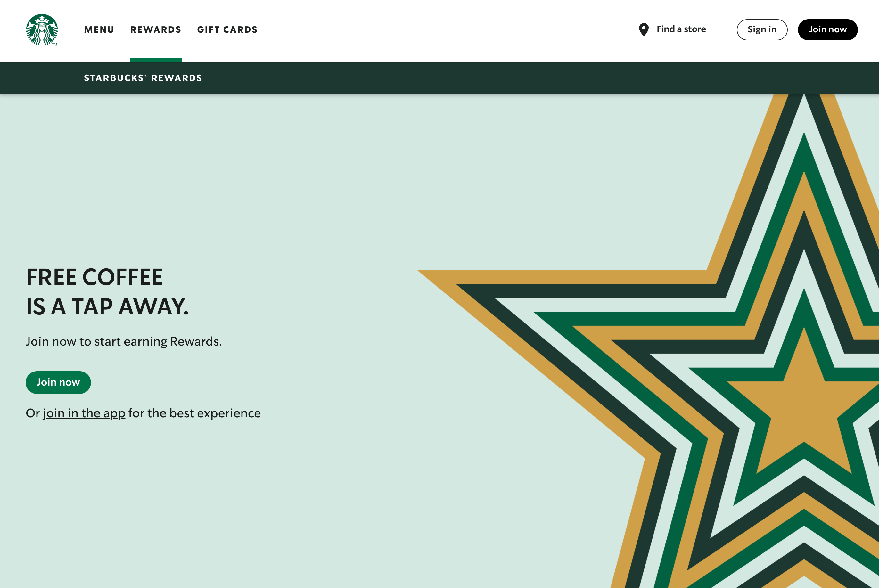Toggle the REWARDS navigation dropdown
879x588 pixels.
pos(156,29)
